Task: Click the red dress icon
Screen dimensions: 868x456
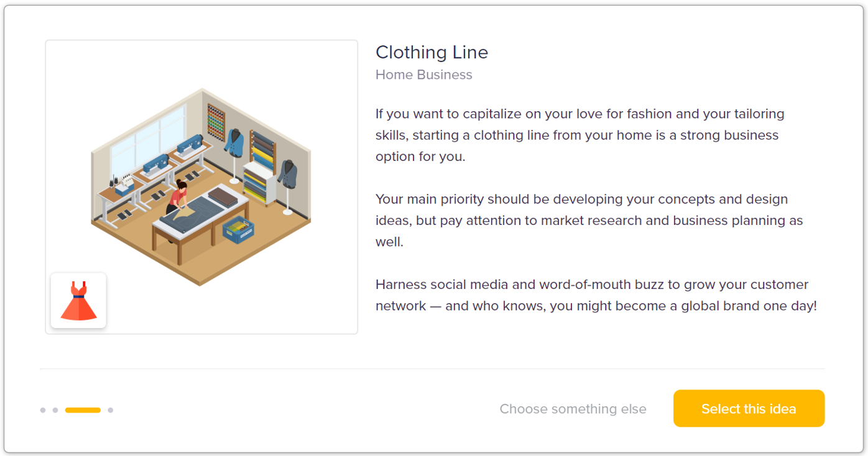Action: 78,301
